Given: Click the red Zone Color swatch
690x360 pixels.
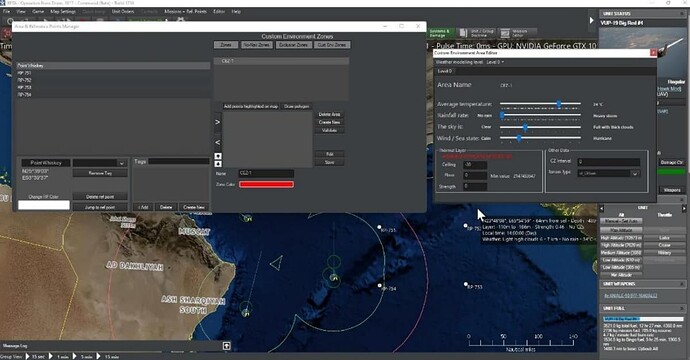Looking at the screenshot, I should click(x=266, y=184).
